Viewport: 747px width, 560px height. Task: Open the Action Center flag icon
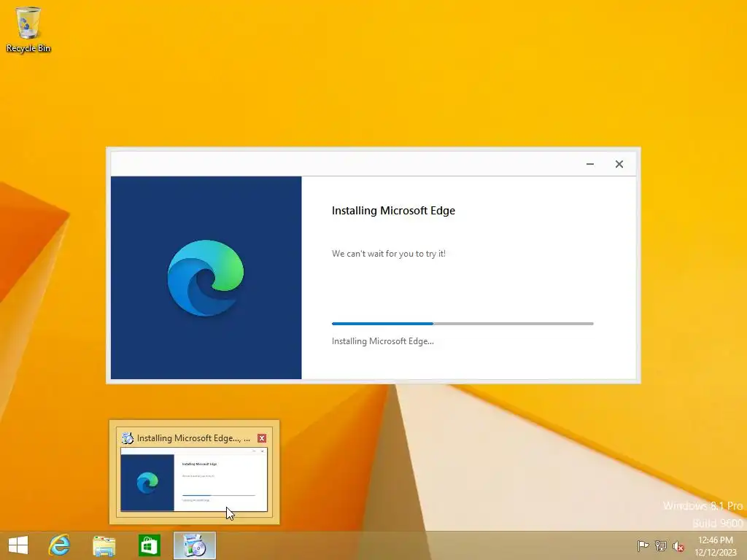point(643,545)
